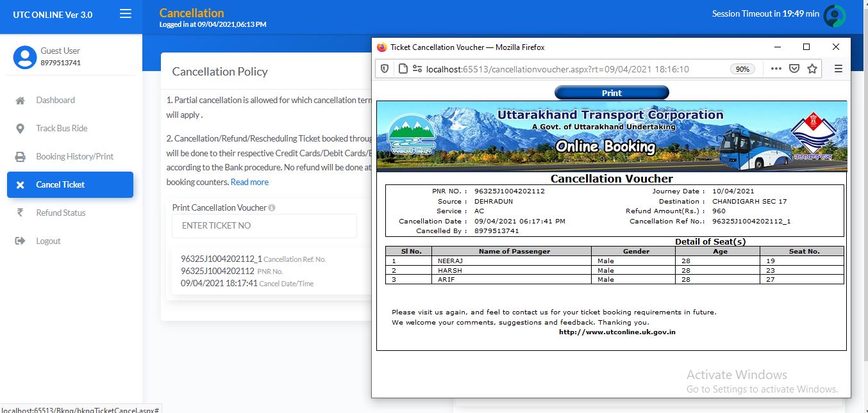The image size is (868, 413).
Task: Click the Seat No. column header
Action: [805, 252]
